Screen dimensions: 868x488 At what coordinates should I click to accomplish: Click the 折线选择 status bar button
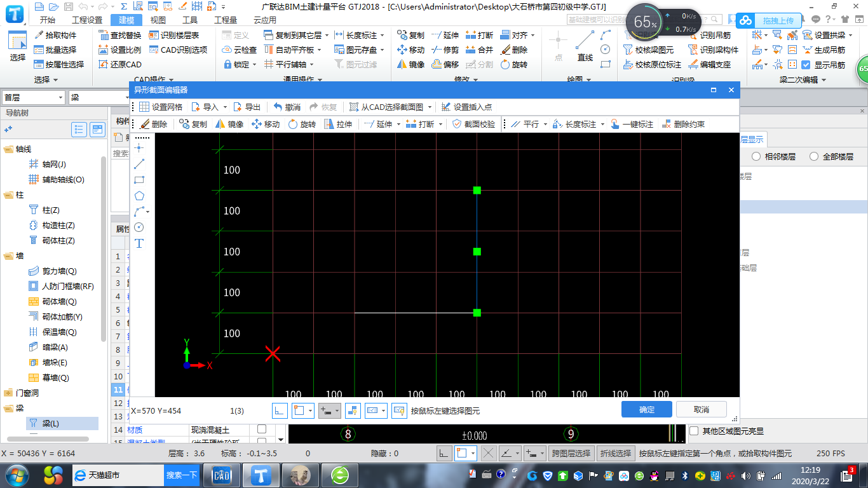[x=616, y=453]
